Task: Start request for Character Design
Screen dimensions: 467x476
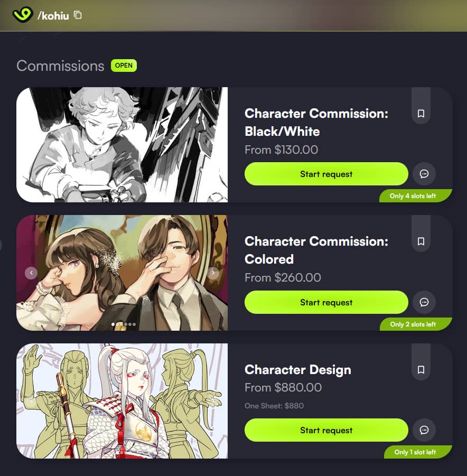Action: coord(326,430)
